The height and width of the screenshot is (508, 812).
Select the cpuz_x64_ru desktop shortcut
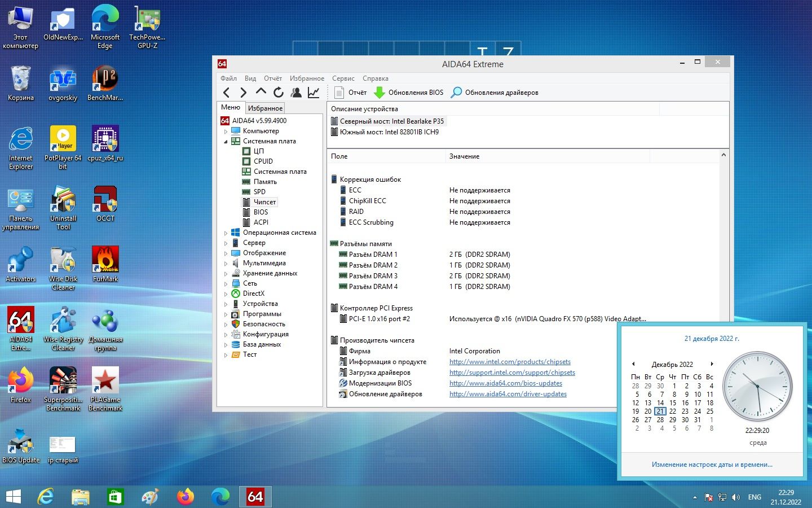point(105,143)
